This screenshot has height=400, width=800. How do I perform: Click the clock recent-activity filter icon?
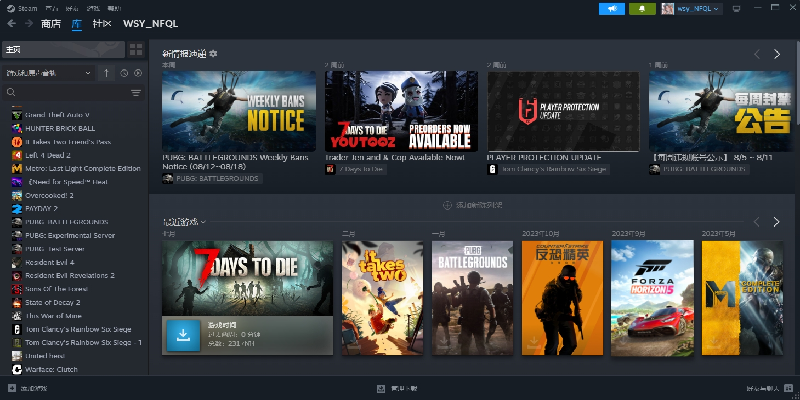(x=123, y=73)
